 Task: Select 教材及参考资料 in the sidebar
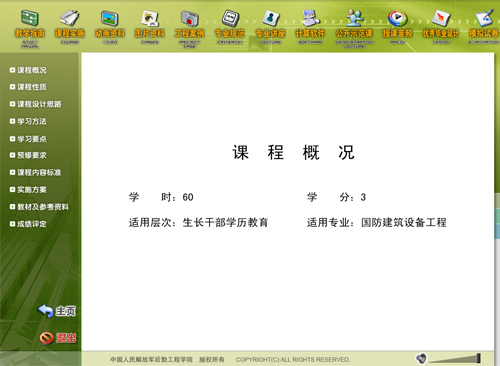pyautogui.click(x=39, y=207)
